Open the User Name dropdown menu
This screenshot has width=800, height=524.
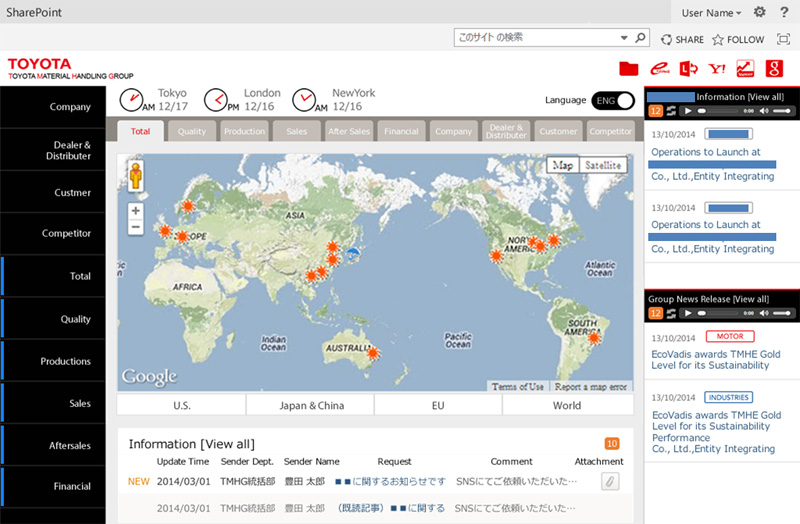click(x=711, y=13)
